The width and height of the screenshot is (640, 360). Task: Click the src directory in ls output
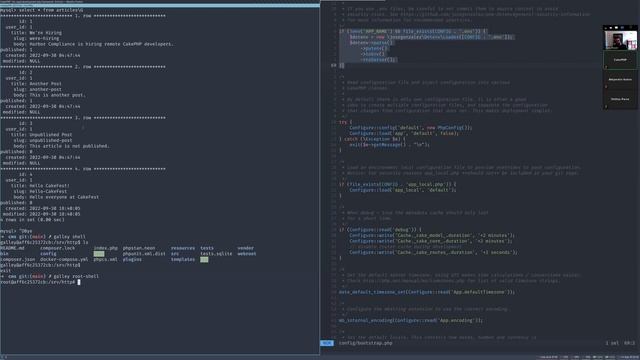pos(175,254)
